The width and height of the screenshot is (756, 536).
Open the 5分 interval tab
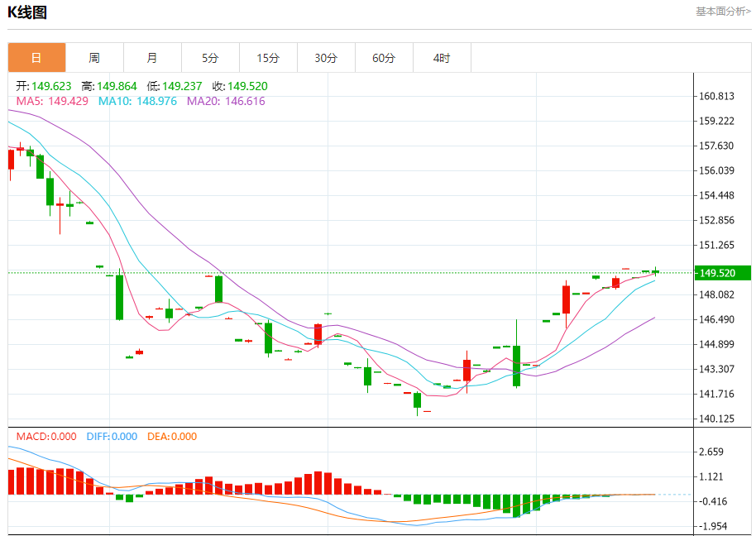[210, 58]
